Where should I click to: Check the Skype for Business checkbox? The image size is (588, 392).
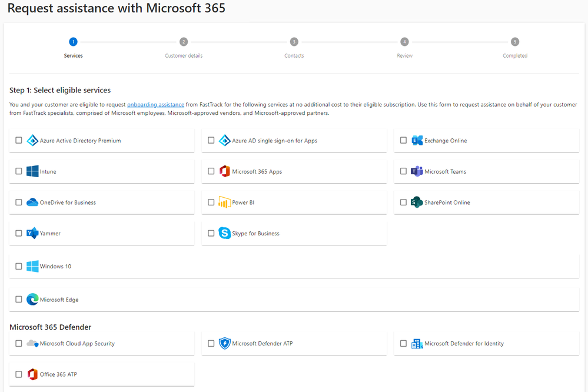pos(211,233)
